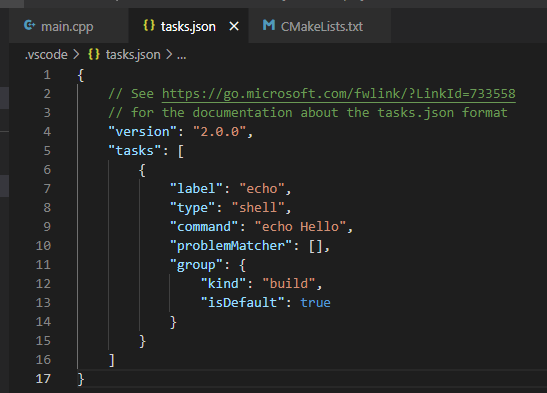Click the "2.0.0" version value
Image resolution: width=547 pixels, height=393 pixels.
click(220, 132)
